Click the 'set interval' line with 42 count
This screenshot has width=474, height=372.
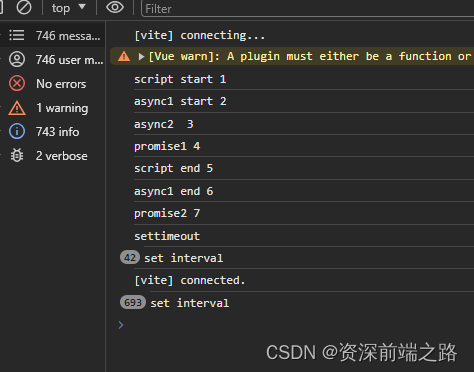coord(183,258)
